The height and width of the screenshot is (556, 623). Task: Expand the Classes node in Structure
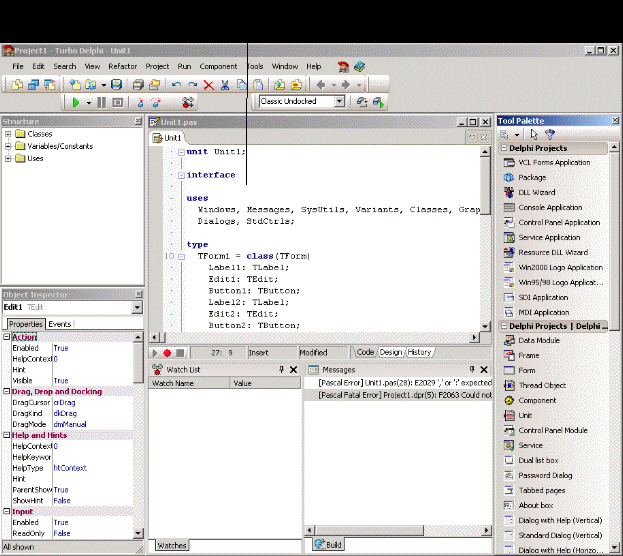pyautogui.click(x=8, y=134)
